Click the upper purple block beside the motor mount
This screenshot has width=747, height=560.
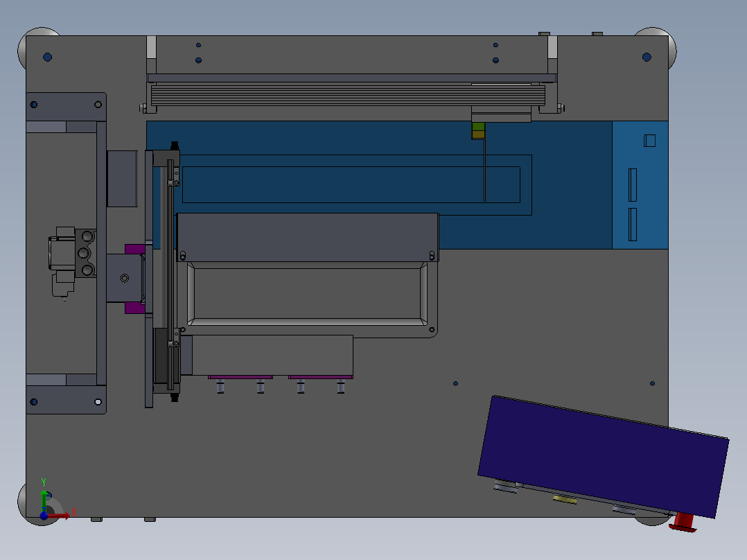click(x=135, y=249)
